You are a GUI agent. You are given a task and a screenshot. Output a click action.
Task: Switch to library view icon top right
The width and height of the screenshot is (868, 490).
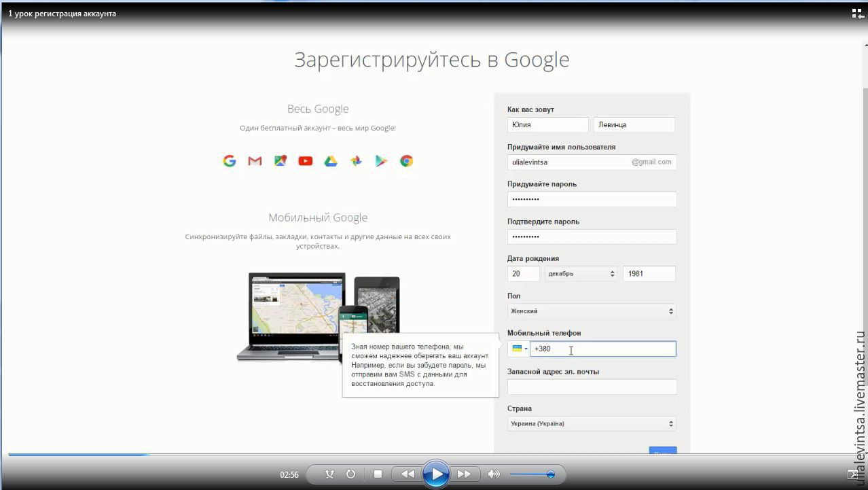[x=857, y=13]
